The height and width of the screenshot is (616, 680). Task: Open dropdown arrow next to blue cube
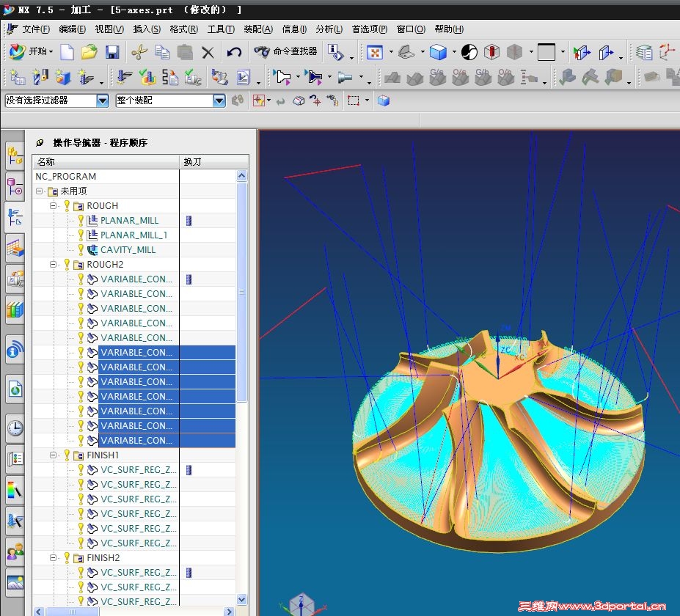click(454, 52)
